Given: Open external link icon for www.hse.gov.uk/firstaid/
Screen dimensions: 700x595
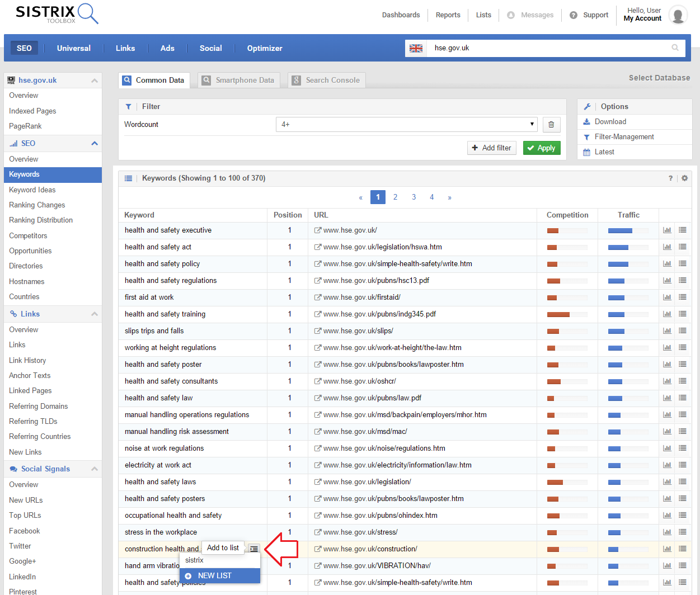Looking at the screenshot, I should [x=318, y=297].
